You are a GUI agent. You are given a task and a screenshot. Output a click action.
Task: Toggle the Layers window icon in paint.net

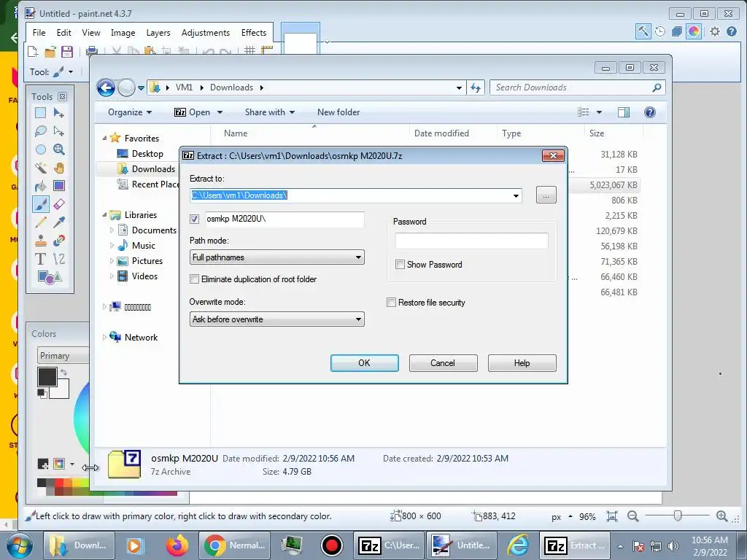(676, 31)
